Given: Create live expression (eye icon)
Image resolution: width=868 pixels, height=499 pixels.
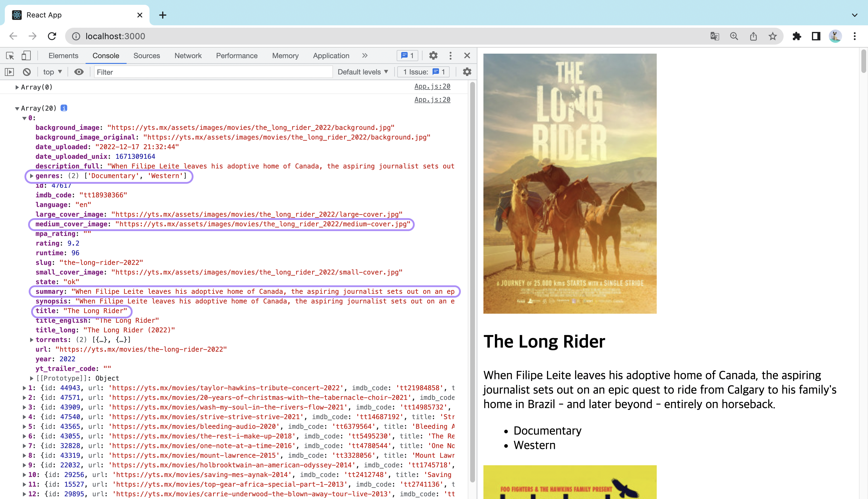Looking at the screenshot, I should (79, 72).
